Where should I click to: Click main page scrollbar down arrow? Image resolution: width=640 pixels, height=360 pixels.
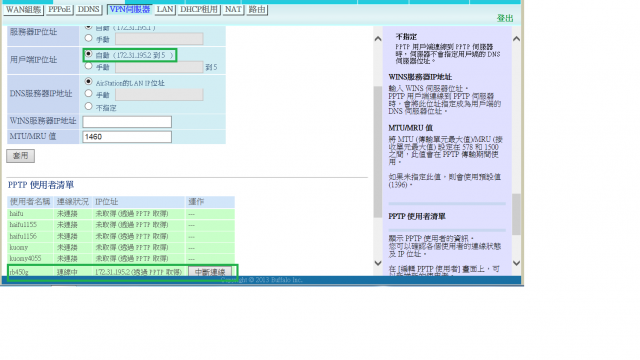(x=378, y=263)
